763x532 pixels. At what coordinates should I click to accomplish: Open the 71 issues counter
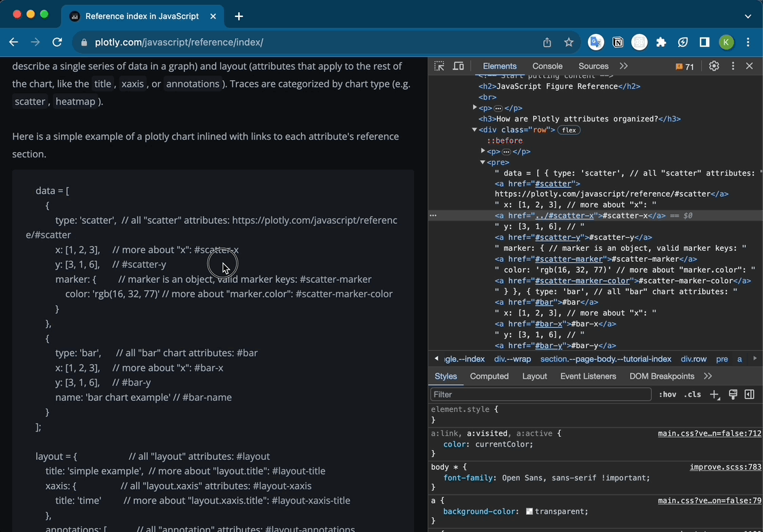(685, 66)
